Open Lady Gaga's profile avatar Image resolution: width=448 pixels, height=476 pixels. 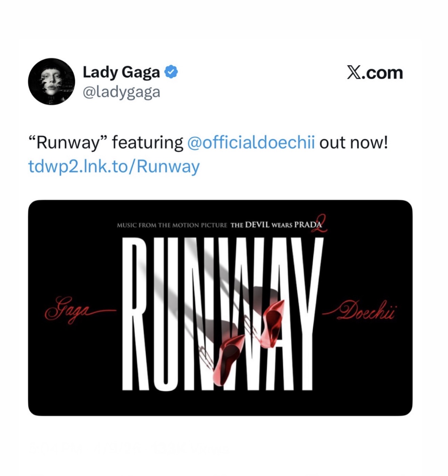52,81
